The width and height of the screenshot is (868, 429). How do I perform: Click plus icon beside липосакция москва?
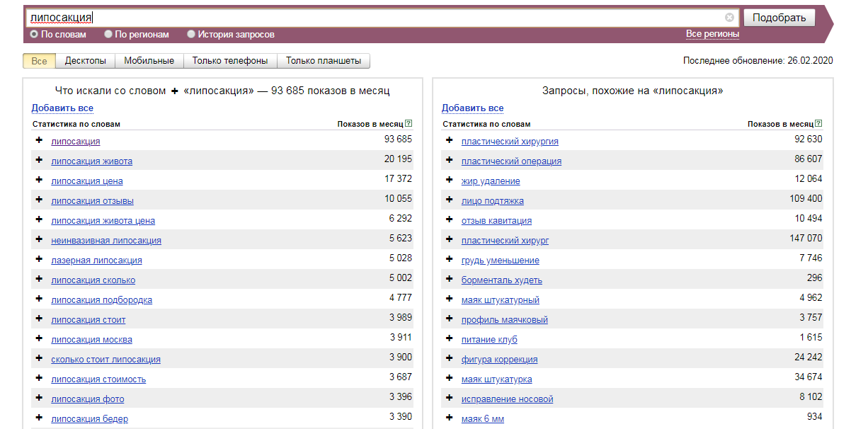click(x=39, y=338)
